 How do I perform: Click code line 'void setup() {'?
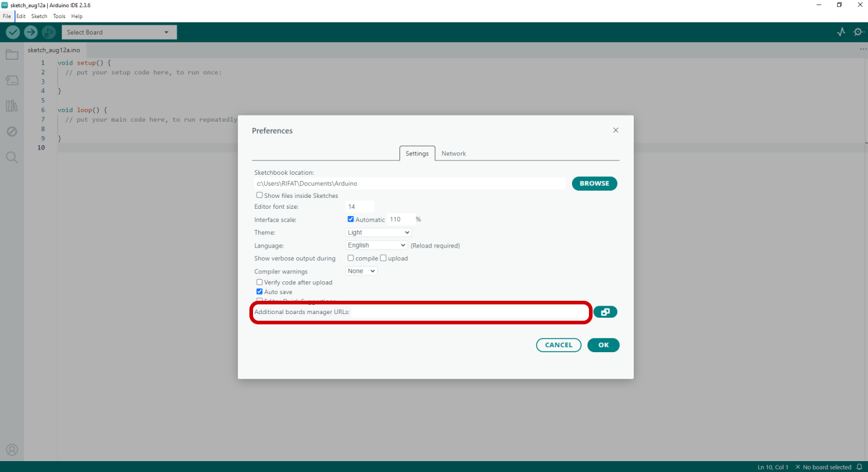(x=84, y=63)
